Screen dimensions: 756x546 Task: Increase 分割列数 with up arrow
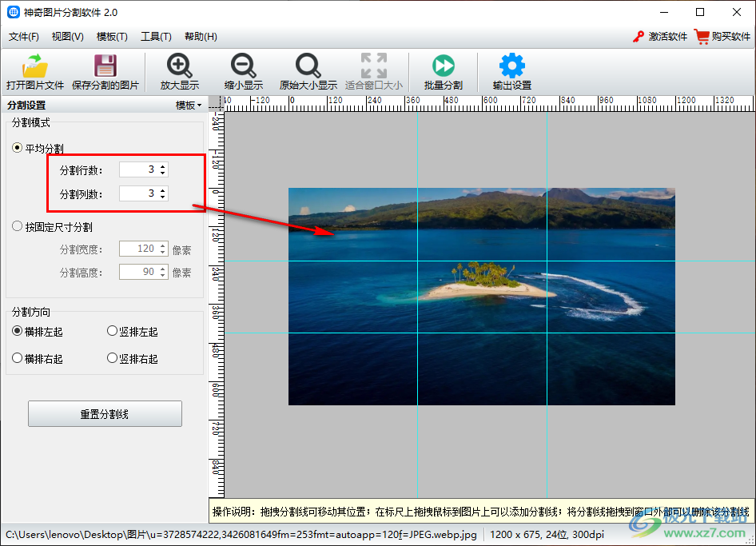coord(163,190)
